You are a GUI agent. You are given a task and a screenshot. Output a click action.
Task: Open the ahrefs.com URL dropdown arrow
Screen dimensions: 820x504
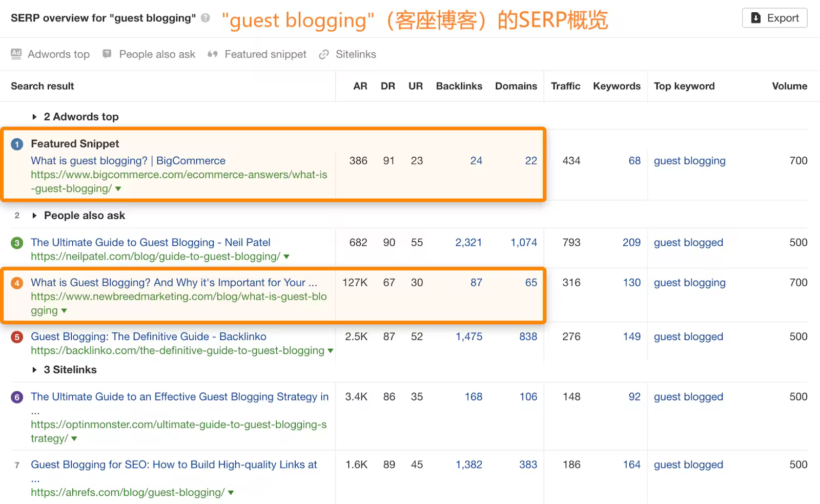[231, 493]
